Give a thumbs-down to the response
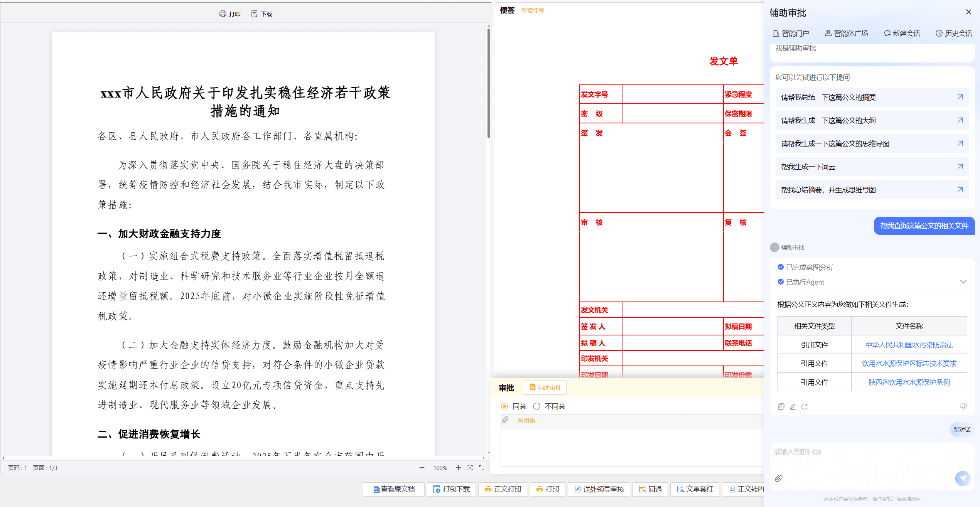The image size is (980, 507). [x=963, y=406]
